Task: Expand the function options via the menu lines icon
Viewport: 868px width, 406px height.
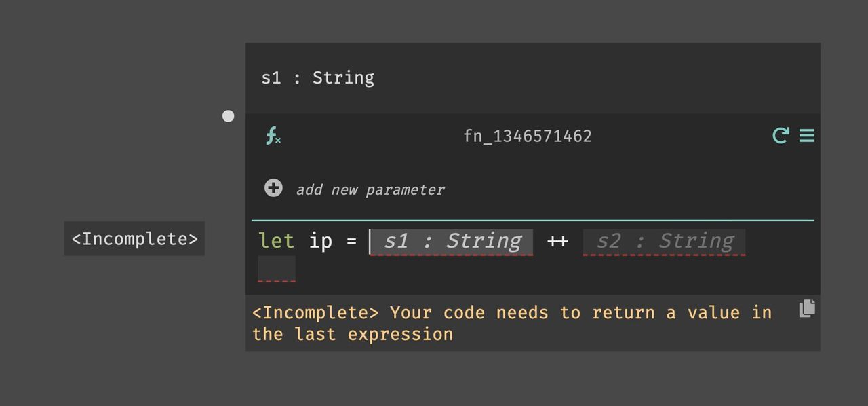Action: point(807,135)
